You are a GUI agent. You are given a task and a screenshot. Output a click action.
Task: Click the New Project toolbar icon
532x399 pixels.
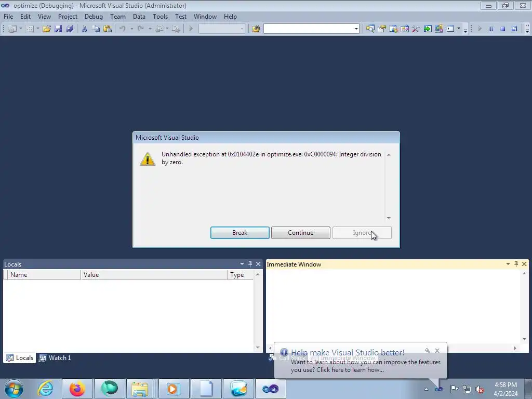point(12,29)
